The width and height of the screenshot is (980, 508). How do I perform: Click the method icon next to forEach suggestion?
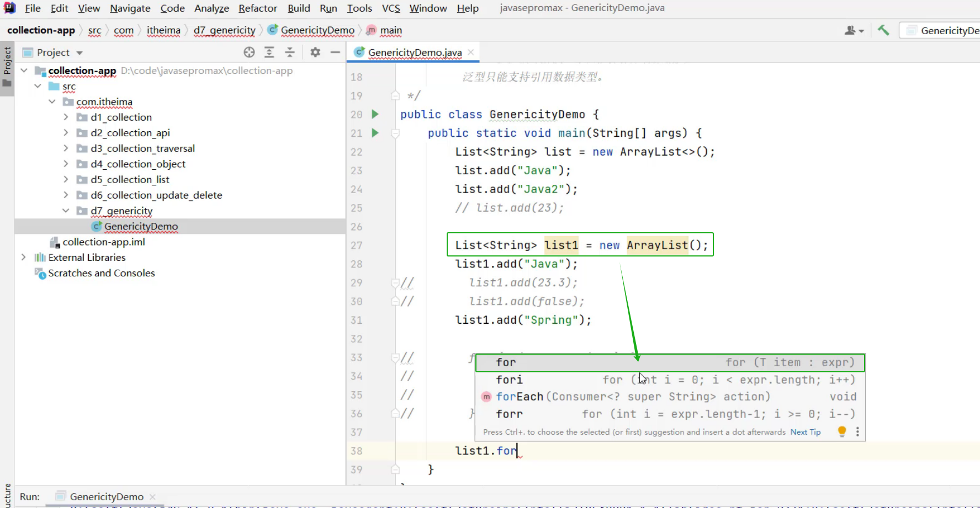[486, 397]
